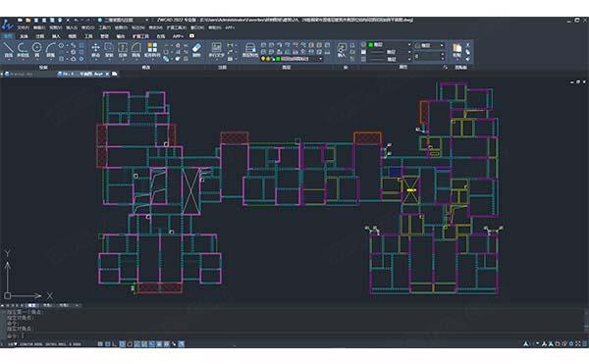Open the 格式(O) Format menu
The image size is (589, 364).
[x=88, y=27]
